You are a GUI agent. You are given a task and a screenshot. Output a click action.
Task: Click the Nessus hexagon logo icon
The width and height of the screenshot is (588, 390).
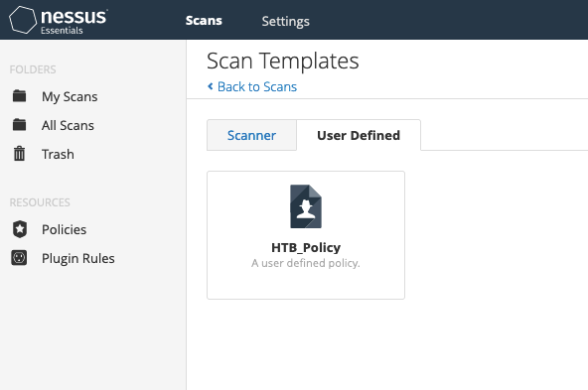click(23, 20)
